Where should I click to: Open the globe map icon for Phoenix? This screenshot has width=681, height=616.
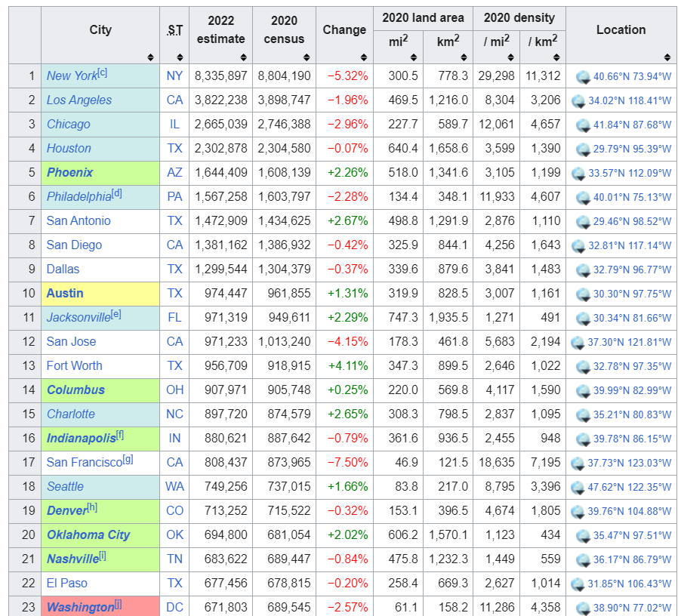click(578, 174)
